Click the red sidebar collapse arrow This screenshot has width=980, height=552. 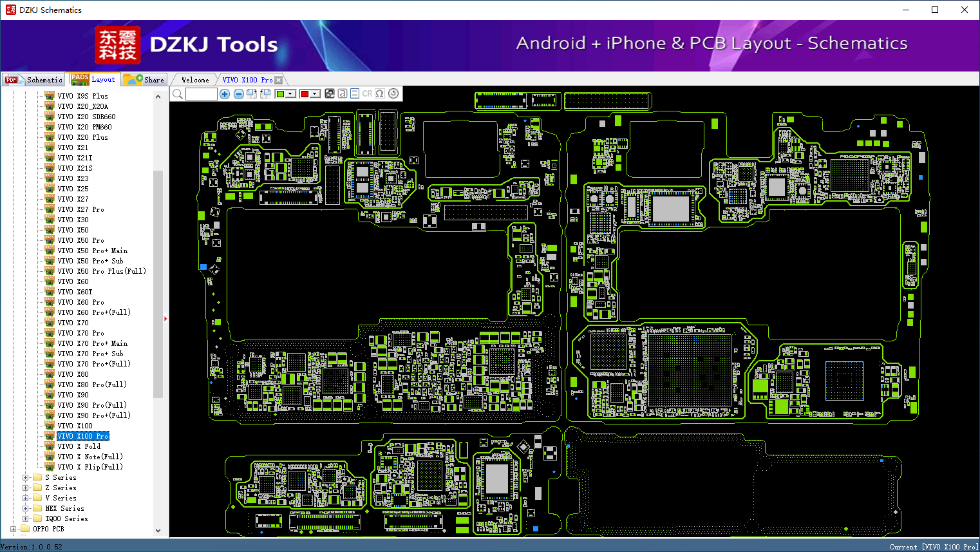pos(165,318)
